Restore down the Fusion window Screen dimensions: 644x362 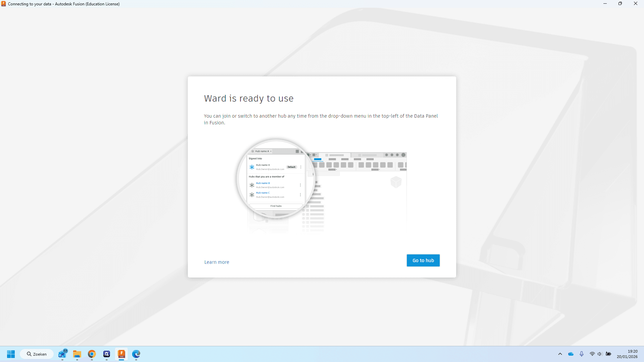coord(620,4)
